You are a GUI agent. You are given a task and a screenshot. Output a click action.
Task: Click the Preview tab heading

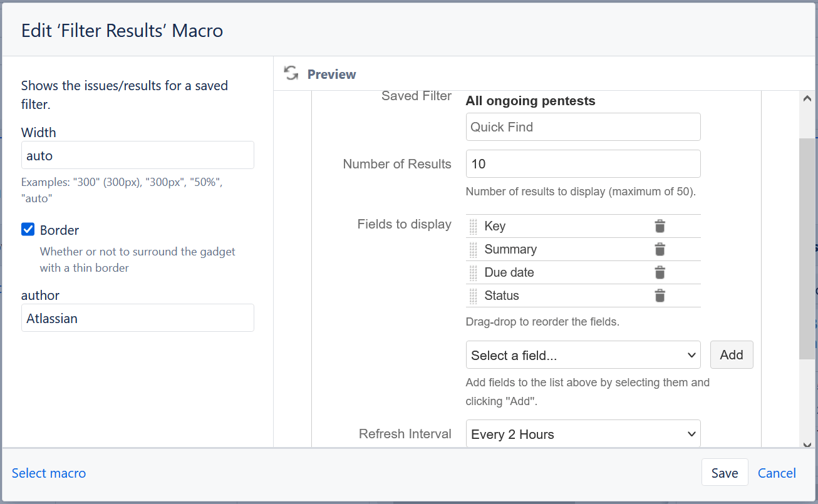click(x=331, y=74)
